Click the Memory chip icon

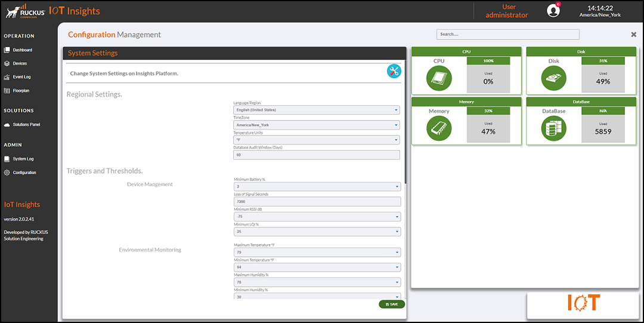(x=439, y=128)
